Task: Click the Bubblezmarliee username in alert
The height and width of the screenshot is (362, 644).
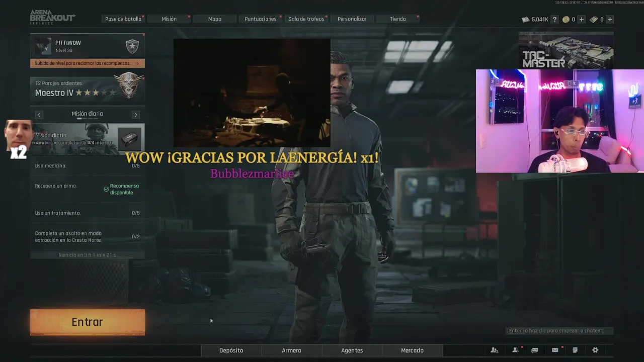Action: [252, 173]
